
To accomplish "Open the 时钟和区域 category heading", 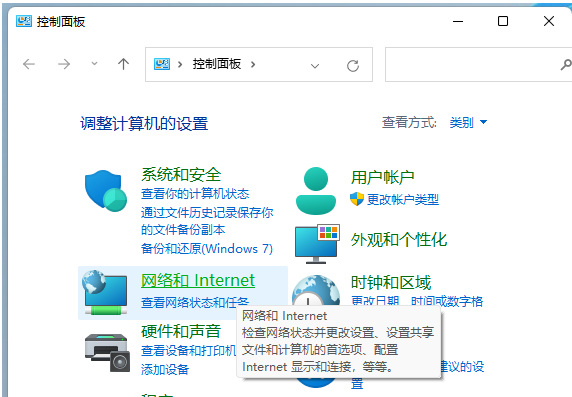I will coord(391,283).
